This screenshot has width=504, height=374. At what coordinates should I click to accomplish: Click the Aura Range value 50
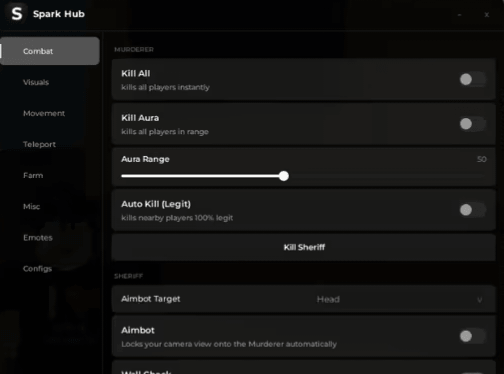[482, 159]
